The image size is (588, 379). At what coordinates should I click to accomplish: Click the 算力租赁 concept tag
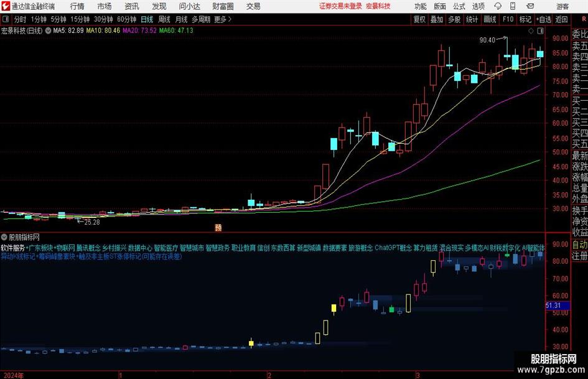point(426,248)
